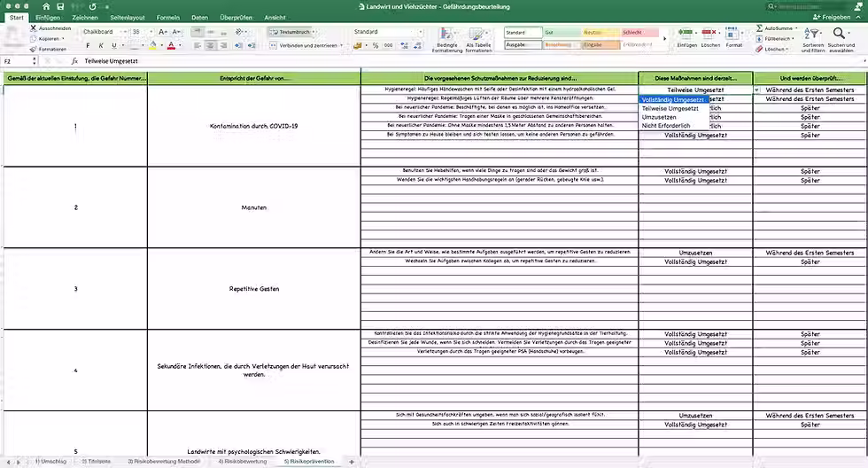Click the Kopieren copy button
This screenshot has width=868, height=468.
(47, 39)
